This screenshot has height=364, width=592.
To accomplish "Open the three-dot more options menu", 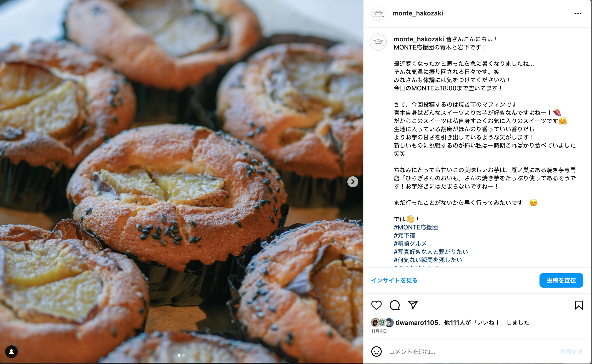I will point(578,13).
